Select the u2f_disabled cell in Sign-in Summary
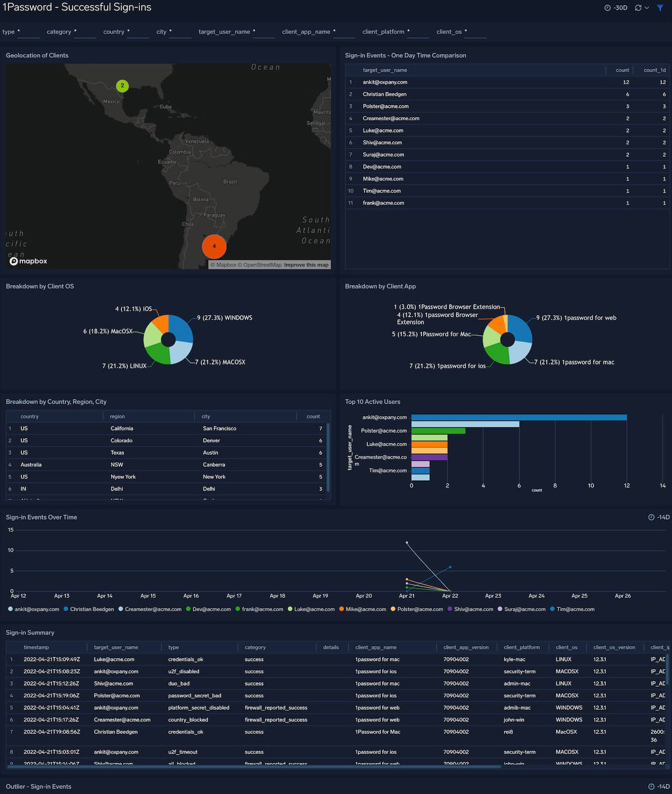 pyautogui.click(x=183, y=672)
